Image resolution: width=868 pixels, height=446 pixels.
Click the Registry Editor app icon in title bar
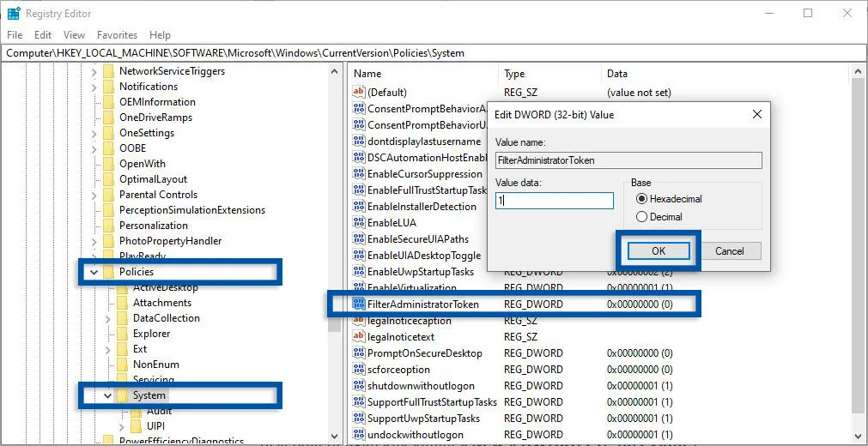point(14,13)
